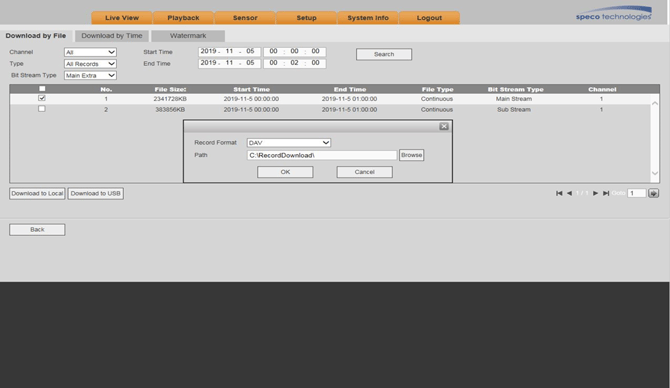Viewport: 670px width, 388px height.
Task: Click the Back button
Action: pos(37,229)
